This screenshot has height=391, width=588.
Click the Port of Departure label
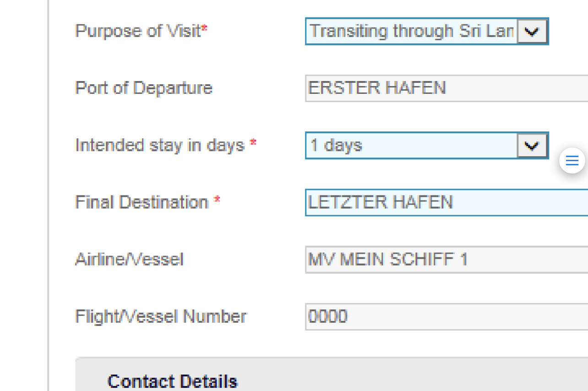pos(143,88)
